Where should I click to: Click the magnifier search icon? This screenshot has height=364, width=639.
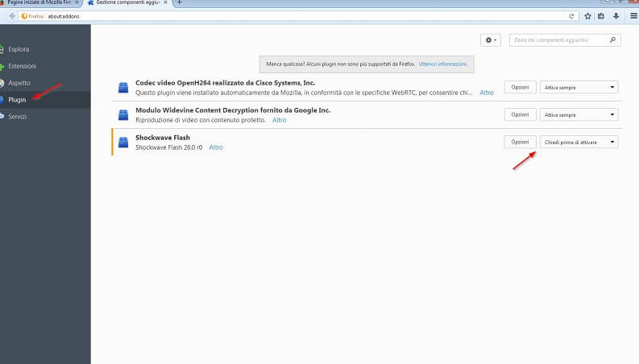pyautogui.click(x=612, y=40)
